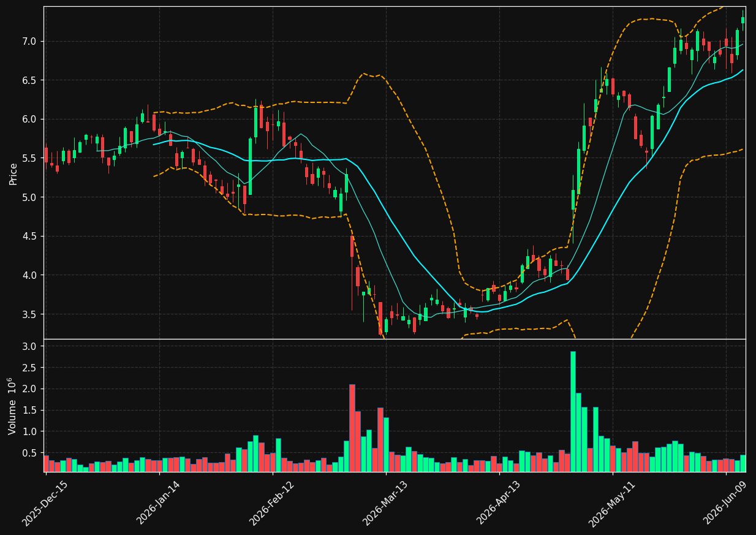Click the 3.5 price tick label
This screenshot has height=535, width=756.
pyautogui.click(x=31, y=314)
